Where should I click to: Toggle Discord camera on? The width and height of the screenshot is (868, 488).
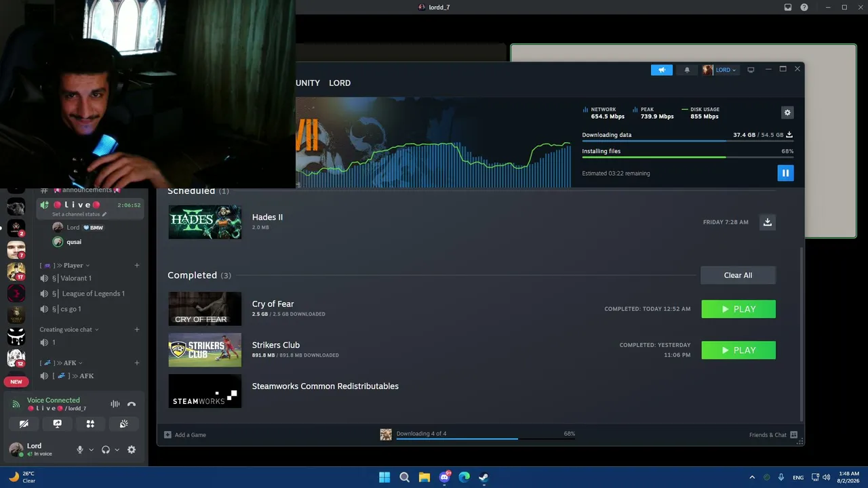point(24,424)
